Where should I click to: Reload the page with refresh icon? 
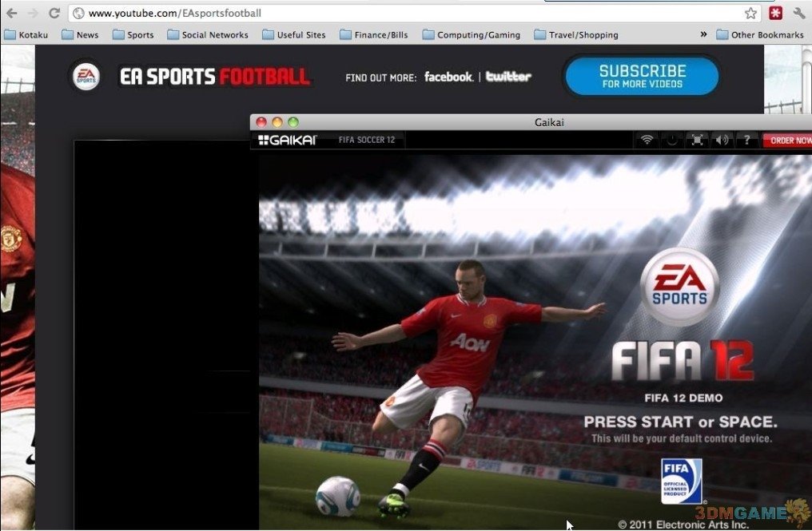54,13
